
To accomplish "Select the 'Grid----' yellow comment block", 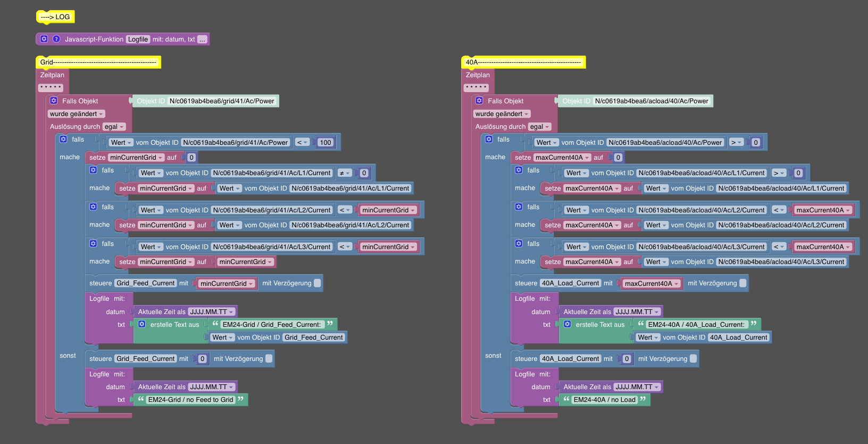I will coord(98,62).
